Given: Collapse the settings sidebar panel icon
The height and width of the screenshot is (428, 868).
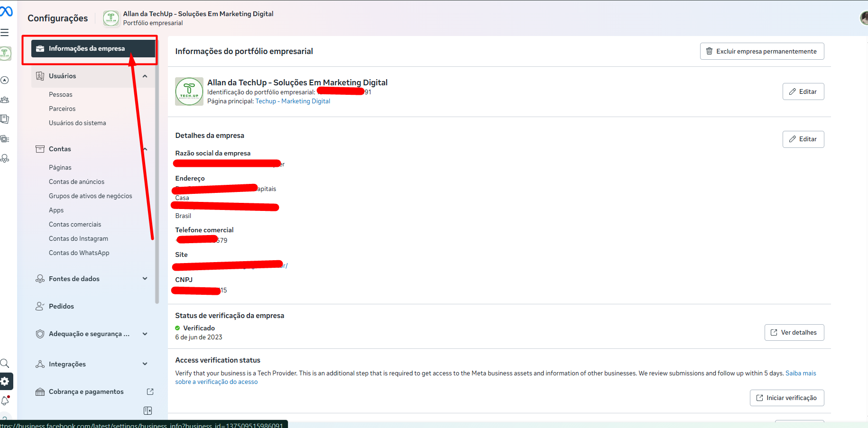Looking at the screenshot, I should pos(148,410).
